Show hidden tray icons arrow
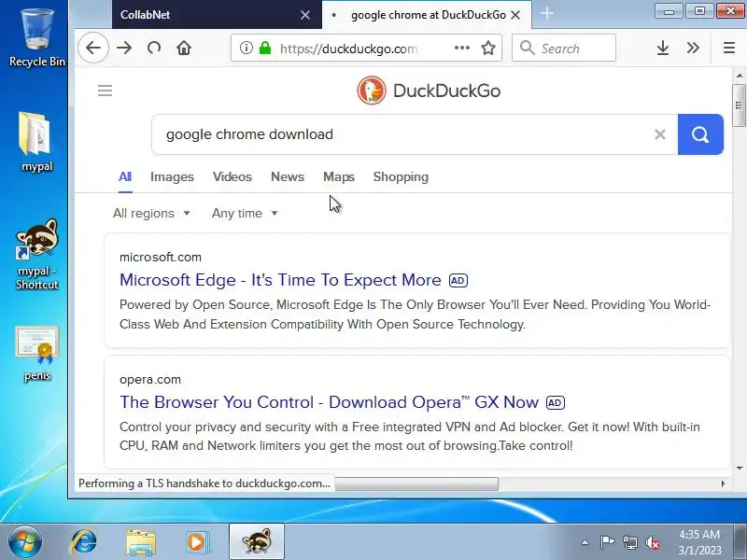Screen dimensions: 747x560 click(x=585, y=542)
